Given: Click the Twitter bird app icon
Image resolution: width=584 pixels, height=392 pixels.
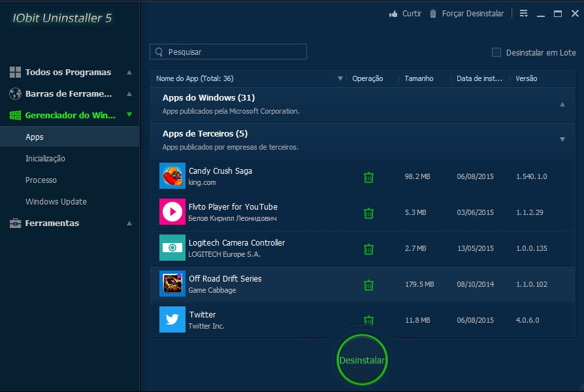Looking at the screenshot, I should [172, 319].
